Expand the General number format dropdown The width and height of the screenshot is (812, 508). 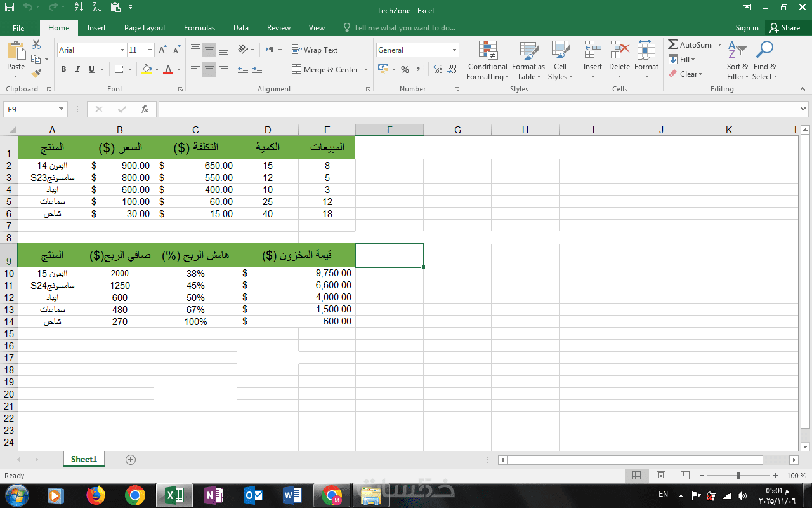(454, 50)
